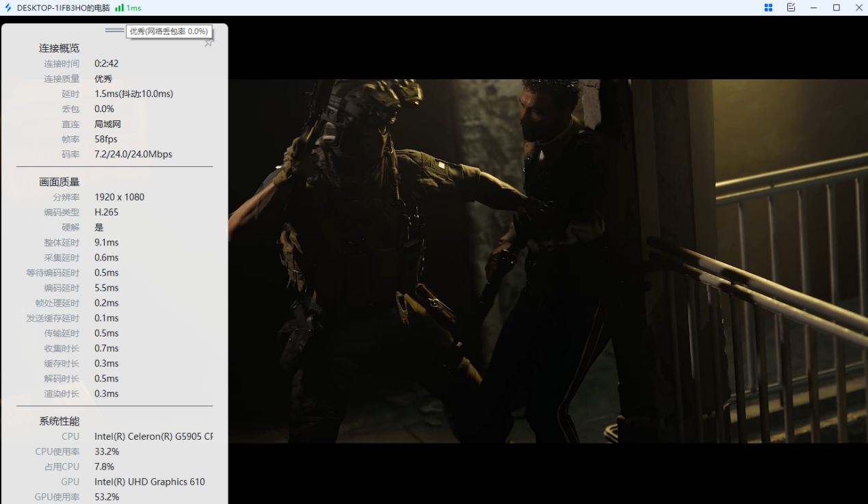The width and height of the screenshot is (868, 504).
Task: Select the CPU使用率 value 33.2%
Action: click(107, 451)
